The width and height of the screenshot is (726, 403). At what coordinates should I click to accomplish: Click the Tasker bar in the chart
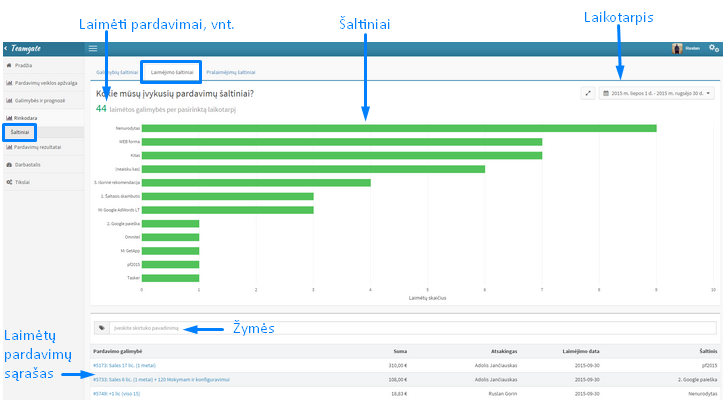[x=170, y=278]
